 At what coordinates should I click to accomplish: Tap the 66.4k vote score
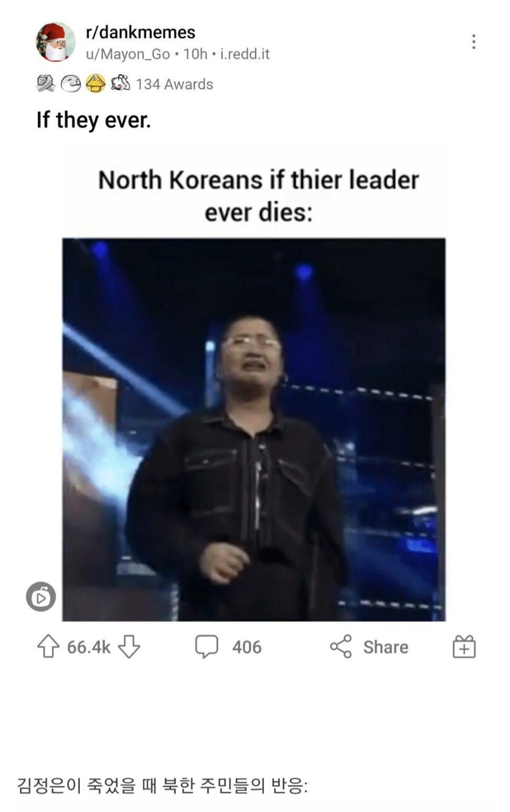tap(89, 647)
